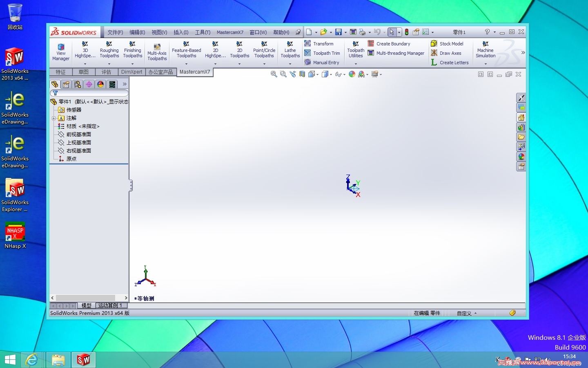The height and width of the screenshot is (368, 588).
Task: Select the Draw Axes command
Action: (446, 53)
